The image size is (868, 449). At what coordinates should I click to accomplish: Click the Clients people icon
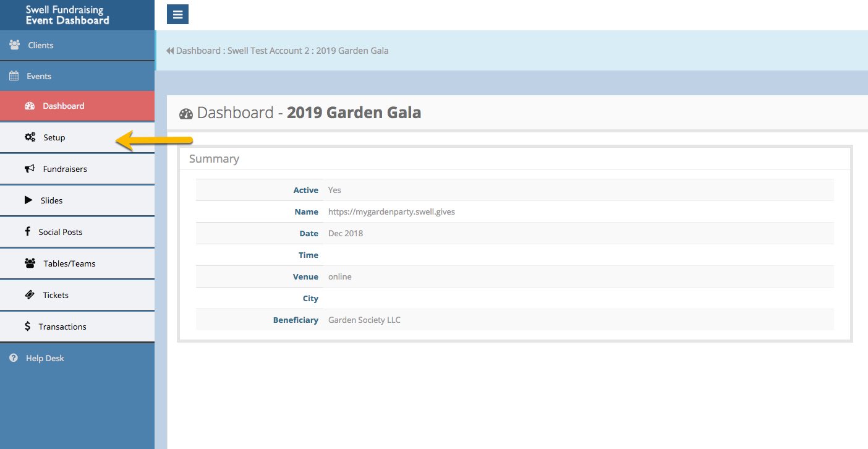(x=14, y=45)
